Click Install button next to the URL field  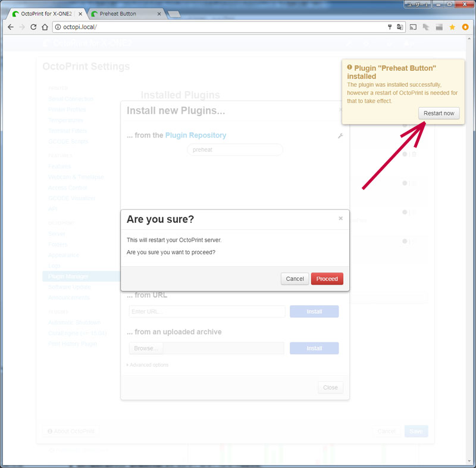[x=314, y=311]
